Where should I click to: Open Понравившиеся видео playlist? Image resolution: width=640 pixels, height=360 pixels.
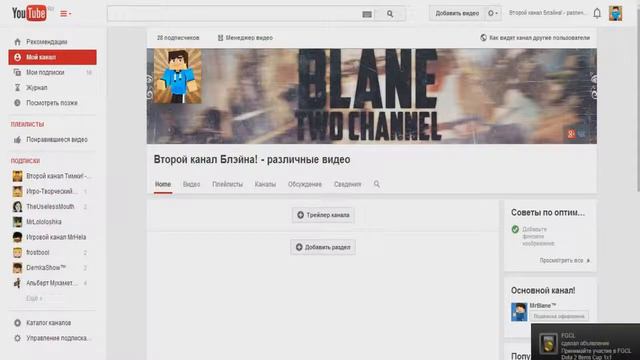[52, 140]
